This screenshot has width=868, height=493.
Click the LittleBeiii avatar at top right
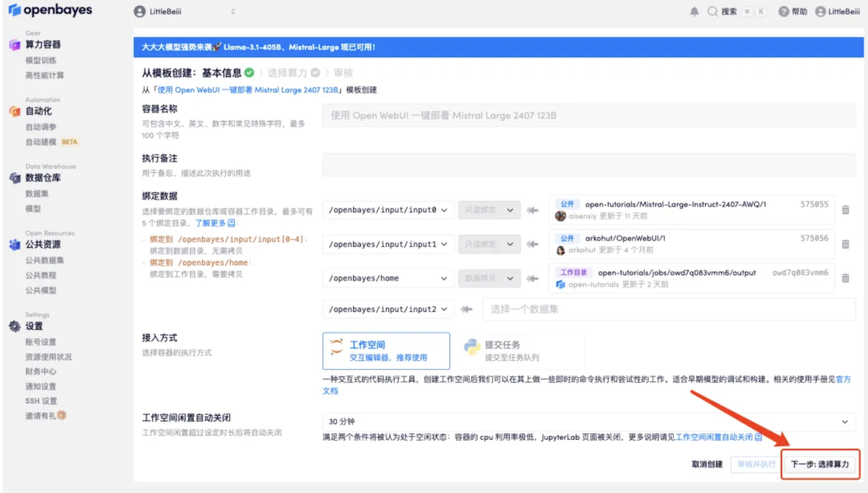point(821,12)
